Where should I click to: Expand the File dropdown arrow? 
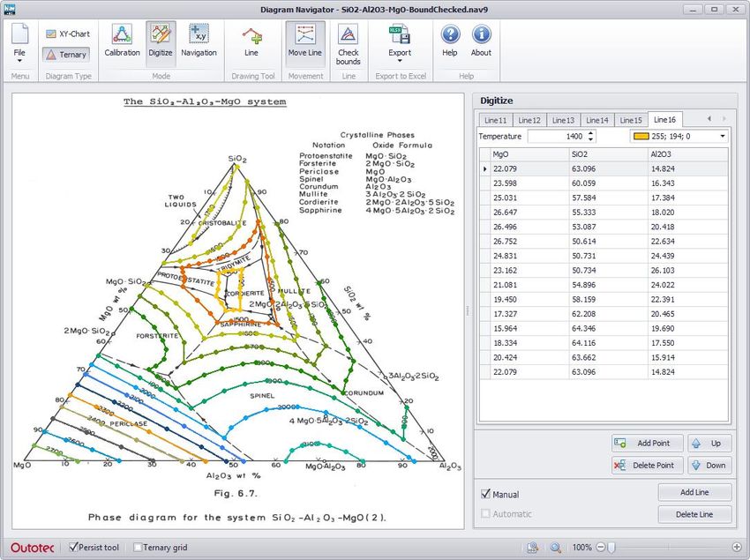pos(19,61)
